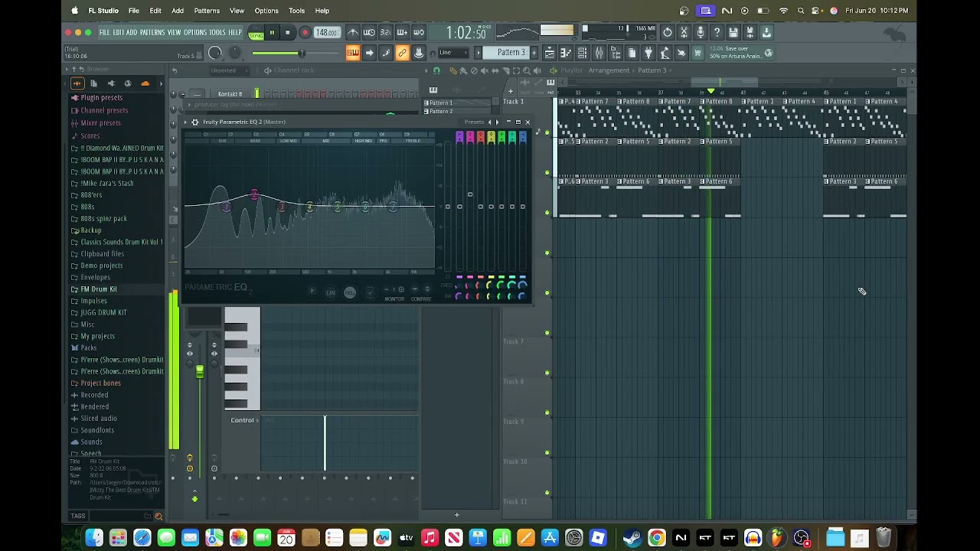This screenshot has width=980, height=551.
Task: Click the LIN button in Parametric EQ 2
Action: (x=330, y=293)
